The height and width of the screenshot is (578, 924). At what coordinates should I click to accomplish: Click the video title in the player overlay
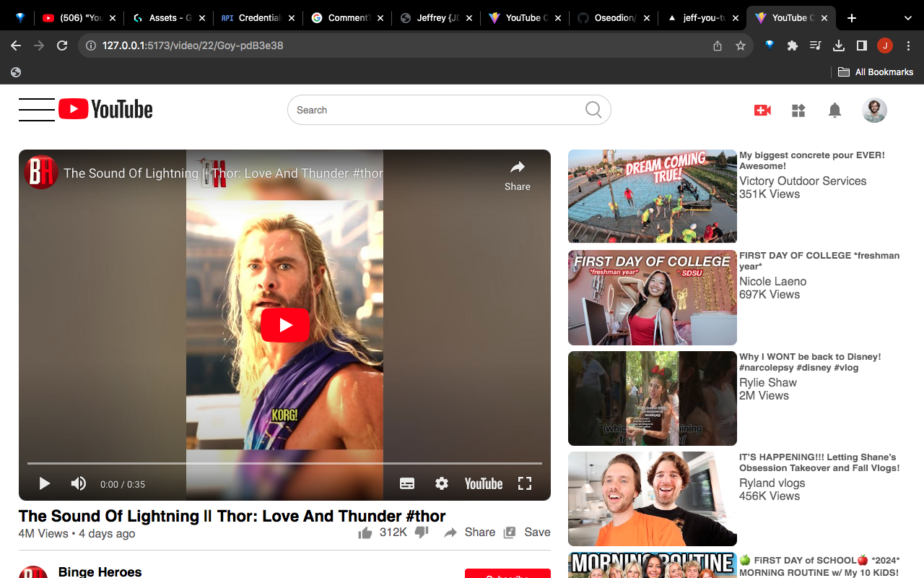point(223,173)
